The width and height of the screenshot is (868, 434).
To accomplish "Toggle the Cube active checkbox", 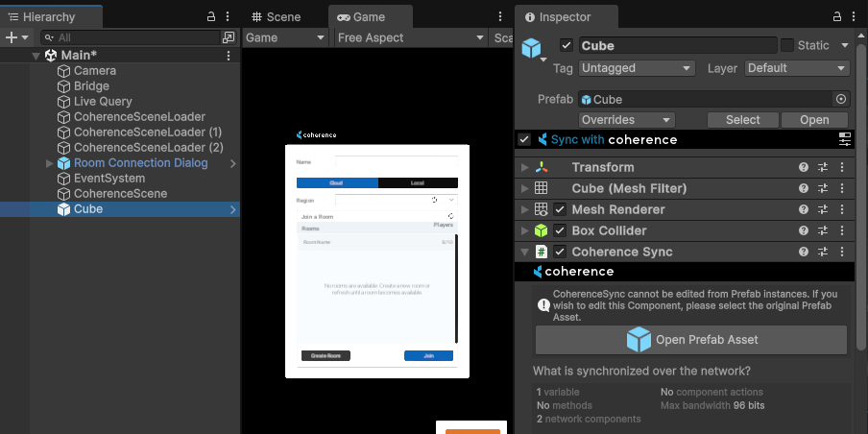I will pyautogui.click(x=567, y=45).
